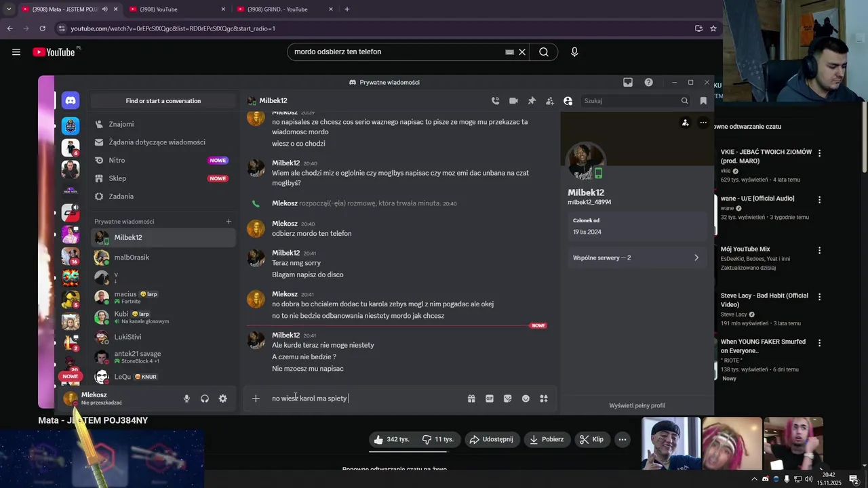Open Żądania dotyczące wiadomości
This screenshot has width=868, height=488.
click(x=163, y=142)
